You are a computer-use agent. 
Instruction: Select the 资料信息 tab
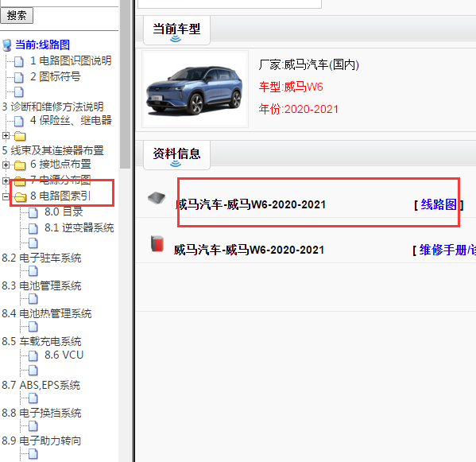pyautogui.click(x=176, y=155)
